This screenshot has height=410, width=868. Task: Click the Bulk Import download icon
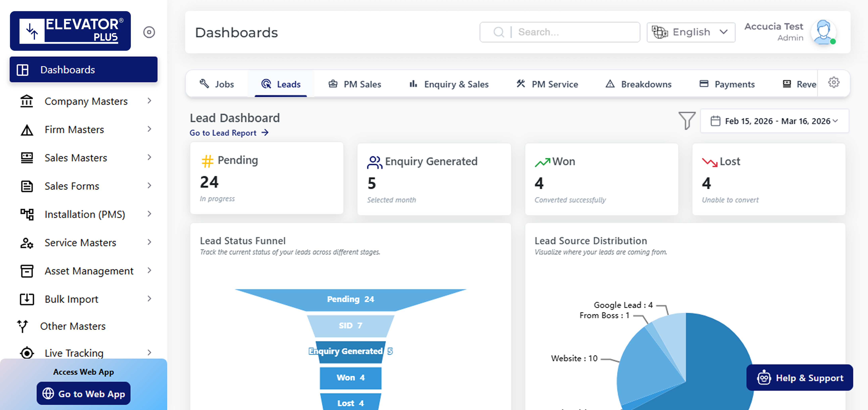[x=27, y=299]
